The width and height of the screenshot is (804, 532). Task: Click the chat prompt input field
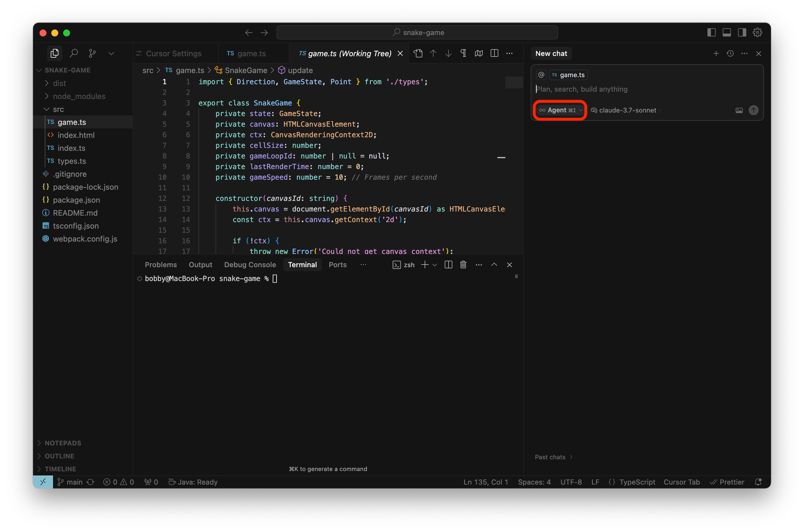(643, 89)
